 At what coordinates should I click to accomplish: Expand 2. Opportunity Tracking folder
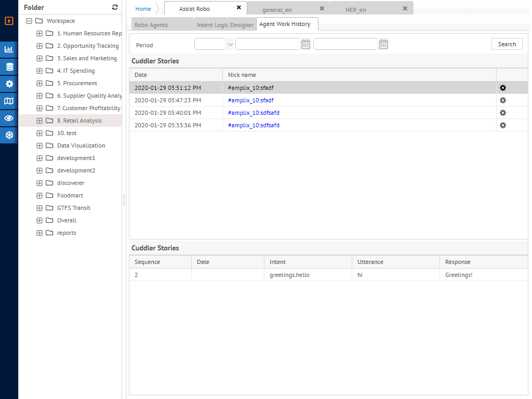39,46
